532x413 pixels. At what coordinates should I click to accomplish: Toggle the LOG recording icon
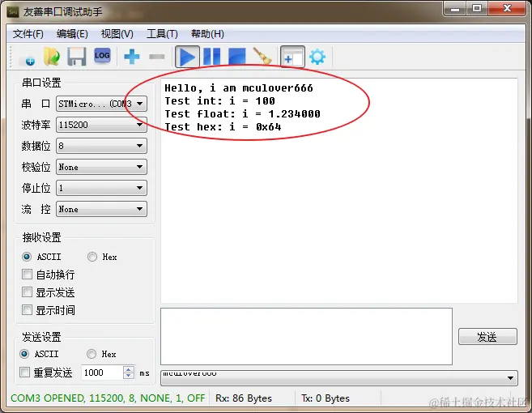click(x=102, y=55)
